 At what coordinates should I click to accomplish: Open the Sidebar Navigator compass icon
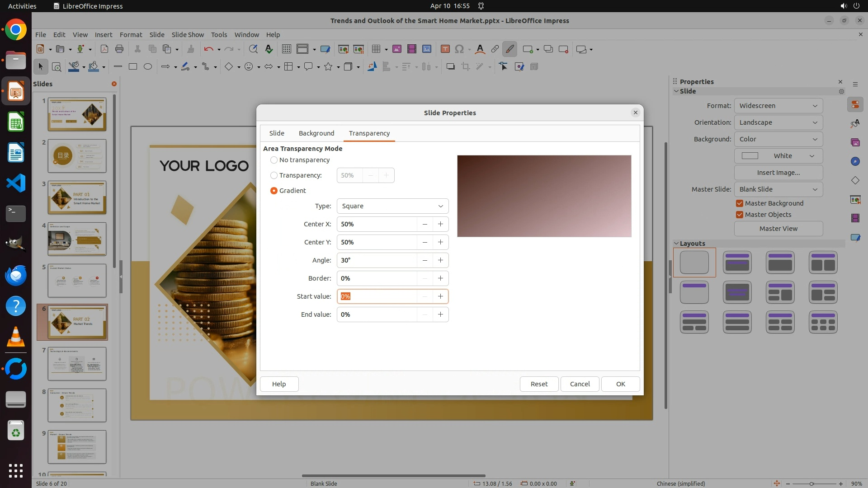(x=855, y=161)
